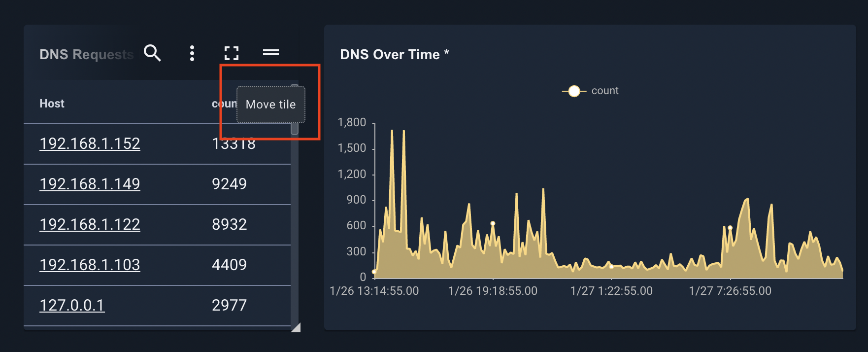This screenshot has width=868, height=352.
Task: Click the DNS Requests tile title
Action: pos(86,54)
